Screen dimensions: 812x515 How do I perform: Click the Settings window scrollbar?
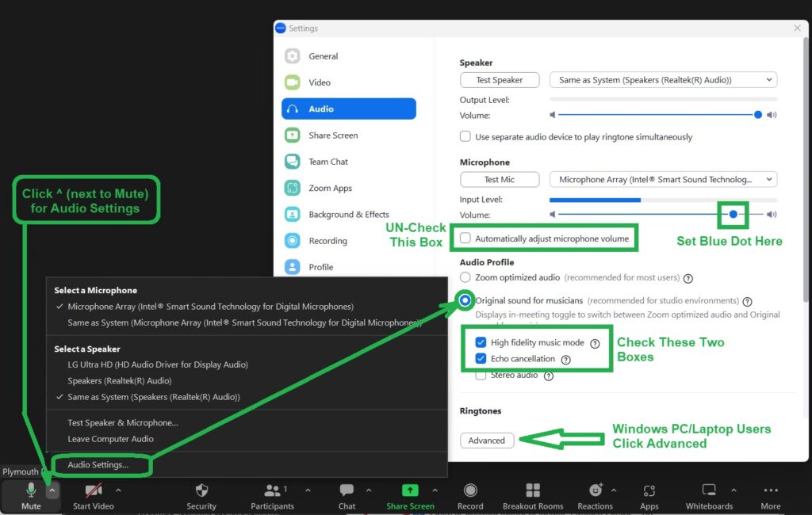click(x=806, y=171)
